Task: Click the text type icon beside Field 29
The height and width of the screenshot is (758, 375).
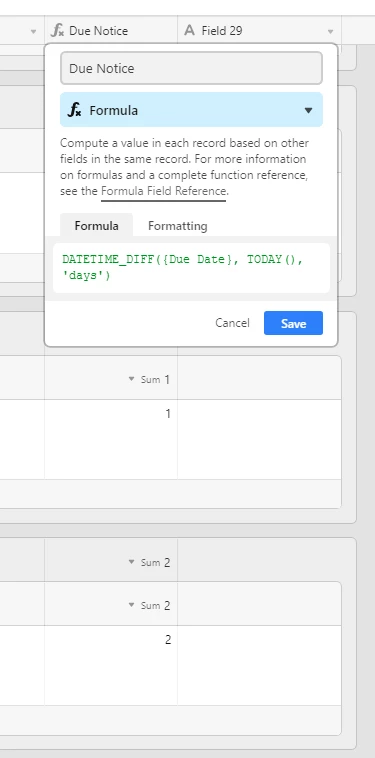Action: click(189, 30)
